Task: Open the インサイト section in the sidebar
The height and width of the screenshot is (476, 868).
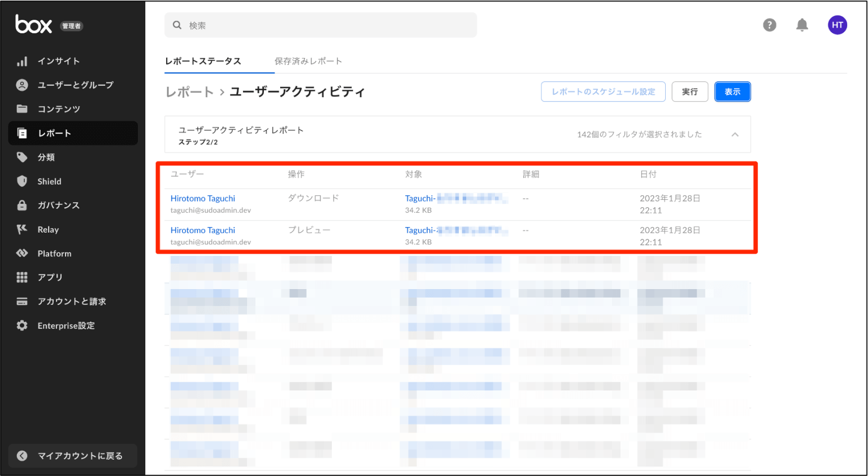Action: click(x=59, y=61)
